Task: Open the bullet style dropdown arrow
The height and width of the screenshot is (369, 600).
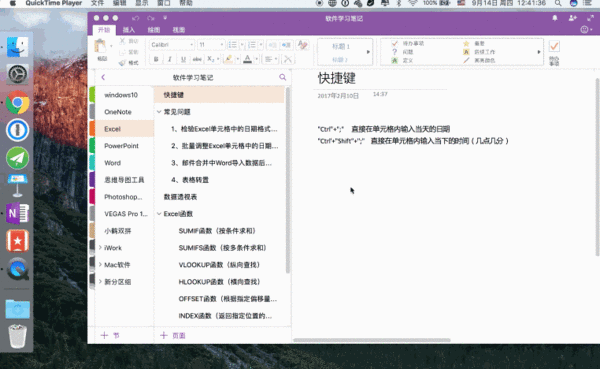Action: tap(242, 45)
